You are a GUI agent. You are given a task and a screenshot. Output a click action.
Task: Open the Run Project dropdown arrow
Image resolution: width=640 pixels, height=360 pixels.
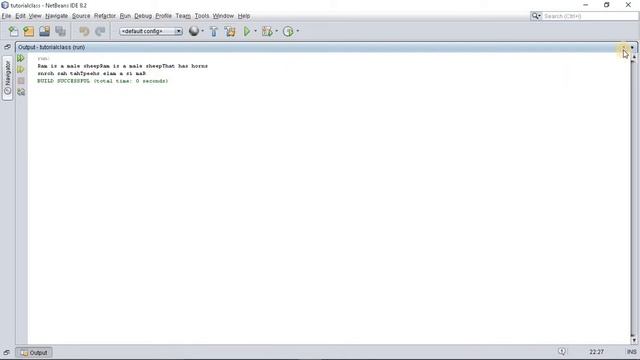pos(256,31)
